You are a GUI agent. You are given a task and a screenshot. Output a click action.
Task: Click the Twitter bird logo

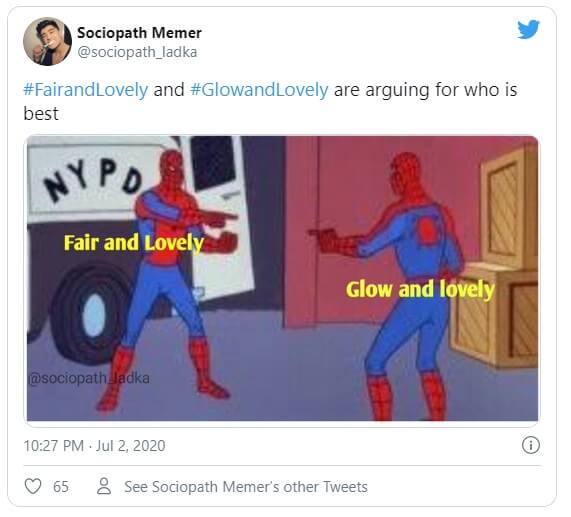tap(528, 29)
